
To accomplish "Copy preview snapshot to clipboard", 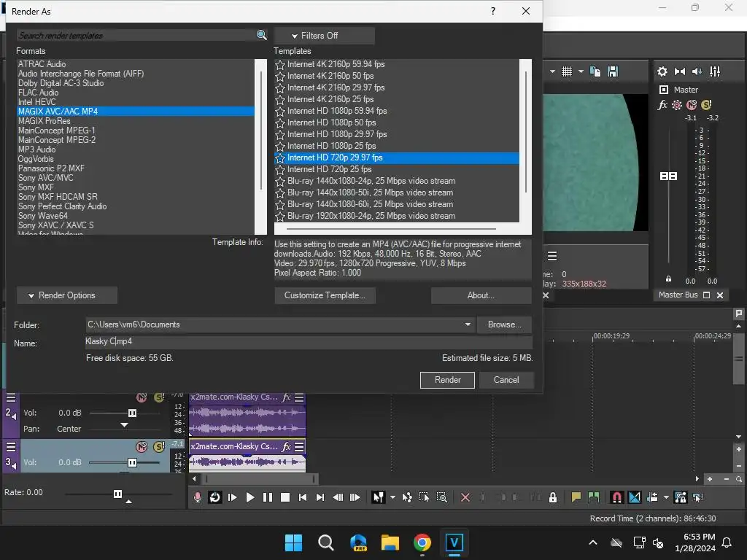I will [595, 71].
